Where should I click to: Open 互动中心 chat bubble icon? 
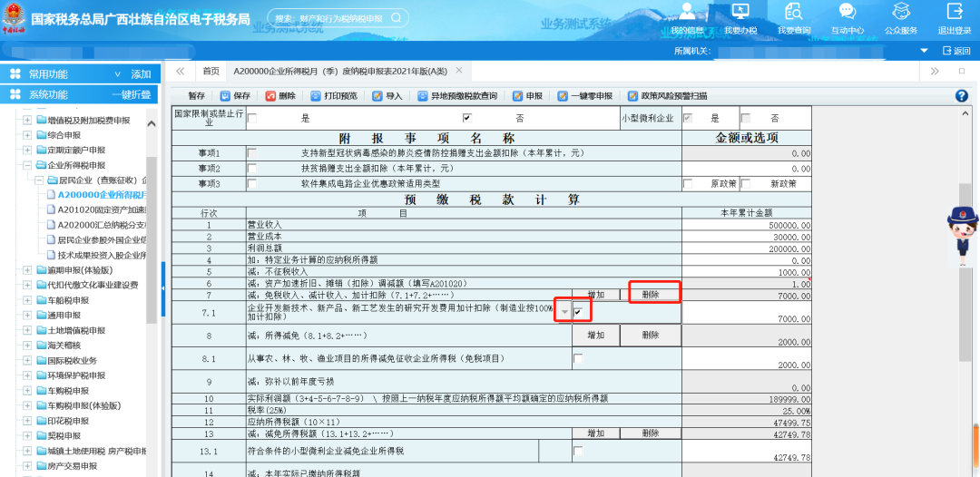pos(848,11)
